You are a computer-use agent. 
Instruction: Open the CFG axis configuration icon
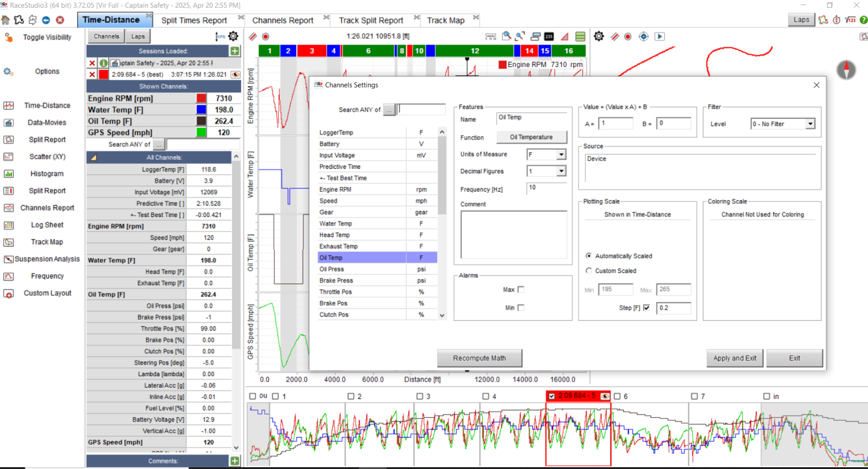pyautogui.click(x=220, y=37)
